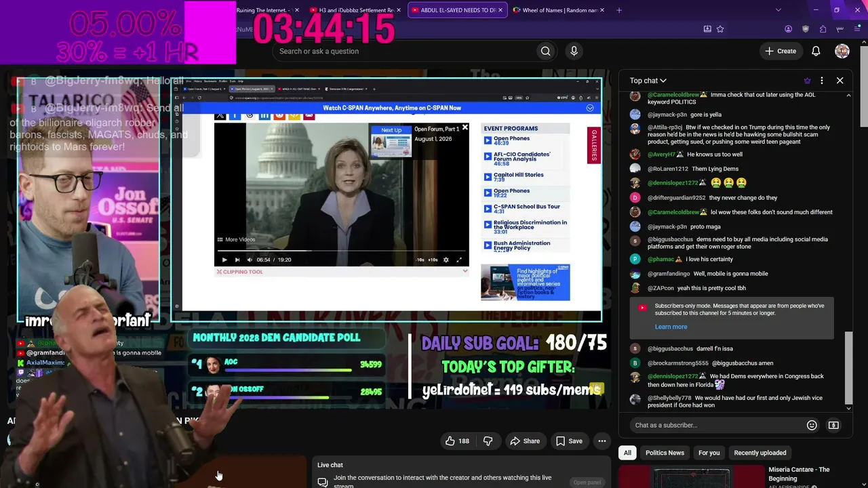Viewport: 868px width, 488px height.
Task: Skip forward 10 seconds in C-SPAN player
Action: tap(433, 260)
